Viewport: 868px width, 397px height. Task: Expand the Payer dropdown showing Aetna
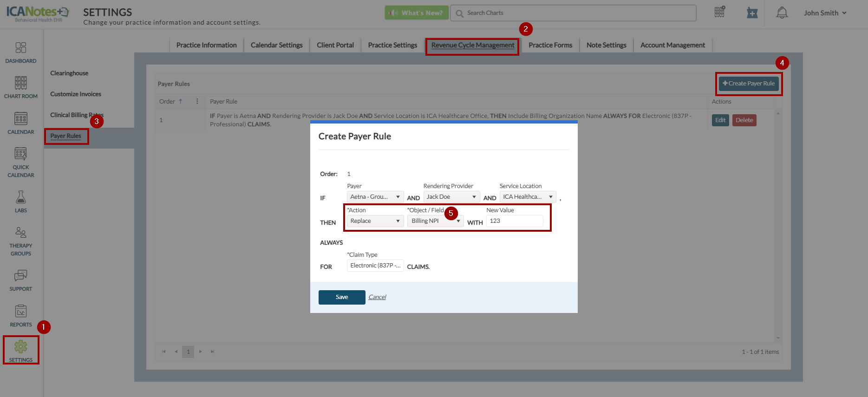click(x=375, y=197)
